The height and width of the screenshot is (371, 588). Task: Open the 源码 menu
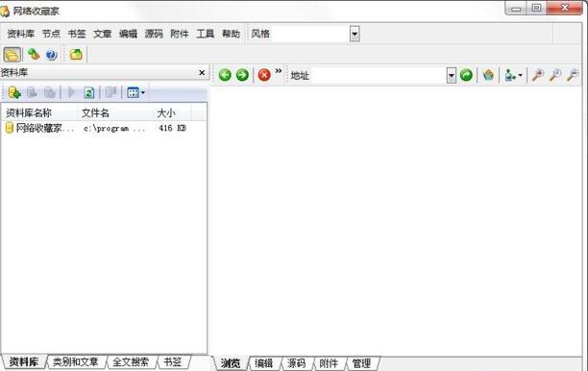(154, 35)
